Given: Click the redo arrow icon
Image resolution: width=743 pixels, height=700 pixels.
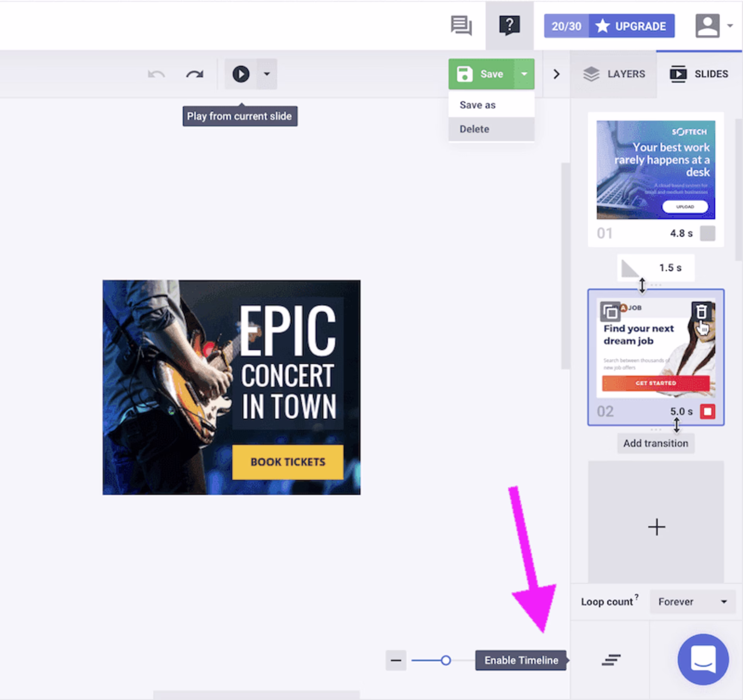Looking at the screenshot, I should coord(195,74).
